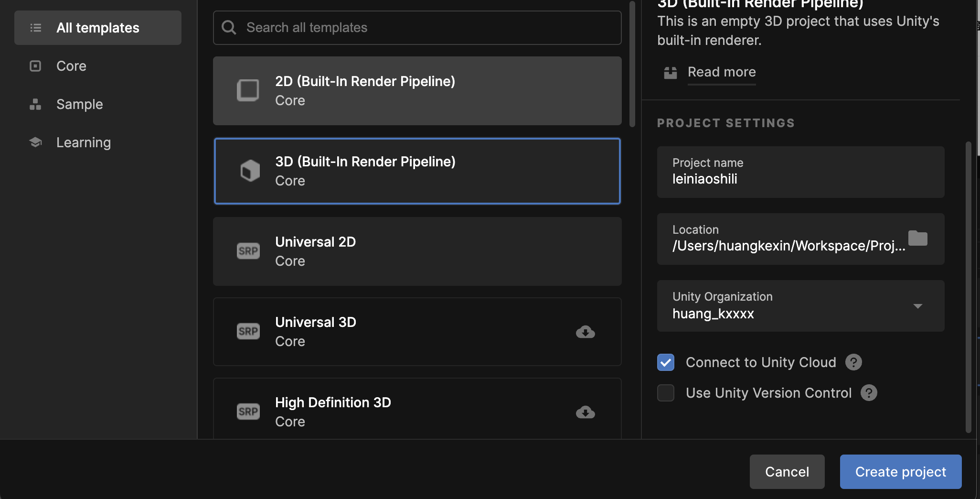Screen dimensions: 980x499
Task: Select the High Definition 3D template
Action: (417, 409)
